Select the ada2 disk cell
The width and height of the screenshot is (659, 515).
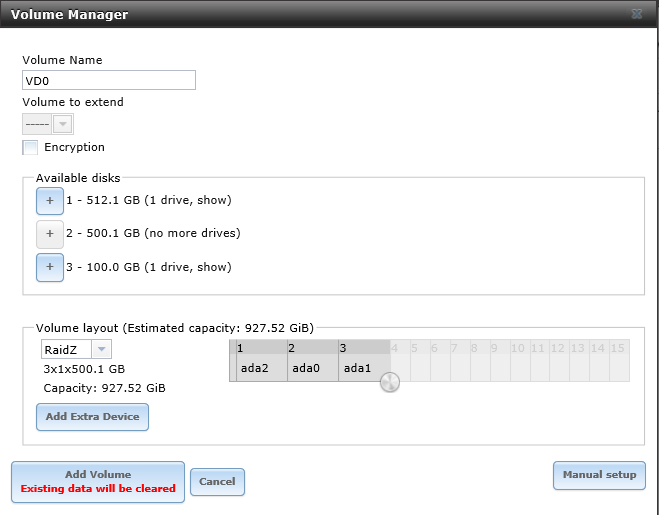coord(262,368)
